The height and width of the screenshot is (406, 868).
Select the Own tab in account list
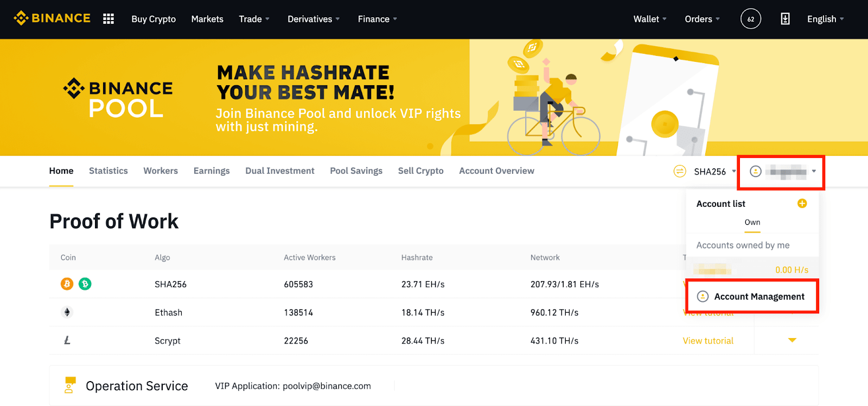(752, 223)
